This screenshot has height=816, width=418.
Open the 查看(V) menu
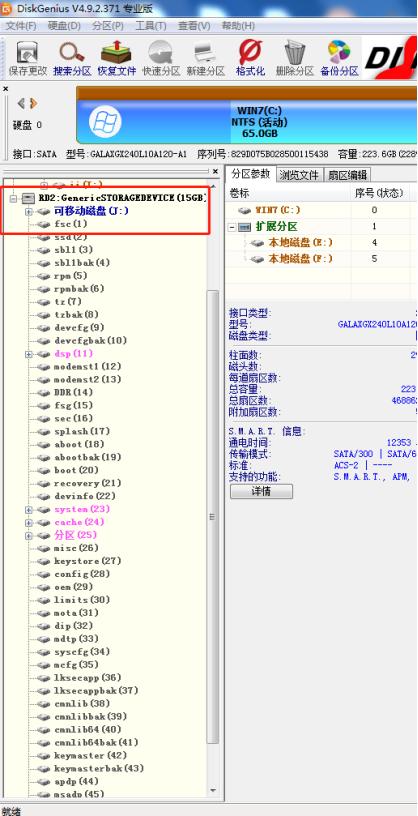click(194, 26)
